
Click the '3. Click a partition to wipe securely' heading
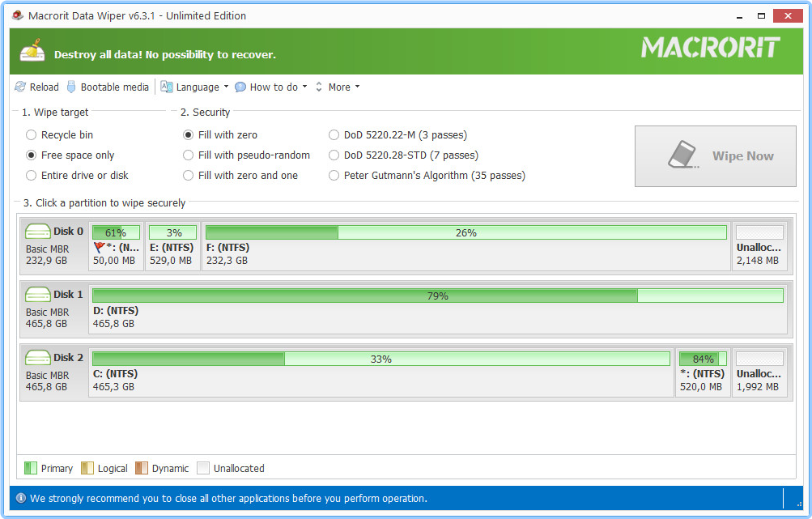[104, 203]
